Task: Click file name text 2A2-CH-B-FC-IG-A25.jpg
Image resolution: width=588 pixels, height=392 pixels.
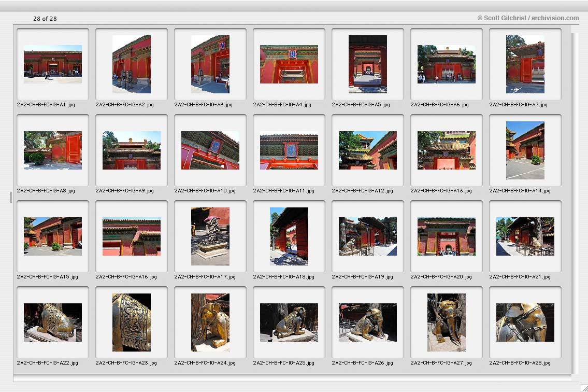Action: point(284,363)
